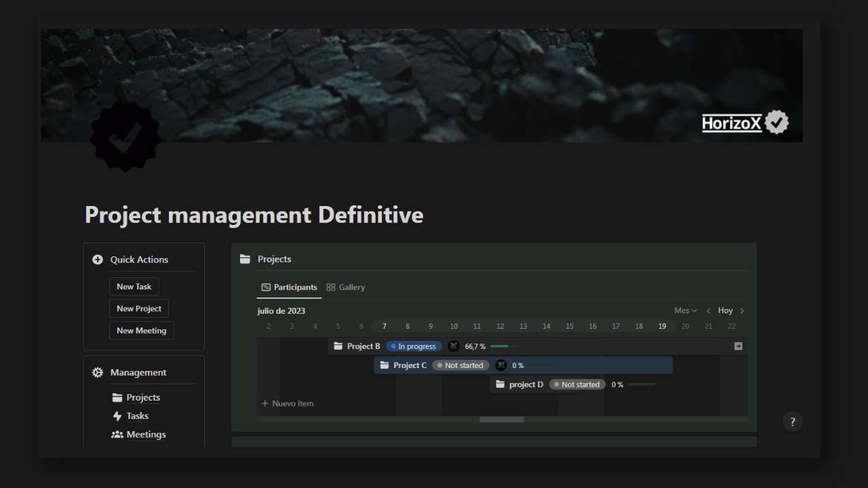Click the Project C participant avatar
Image resolution: width=868 pixels, height=488 pixels.
[x=501, y=365]
